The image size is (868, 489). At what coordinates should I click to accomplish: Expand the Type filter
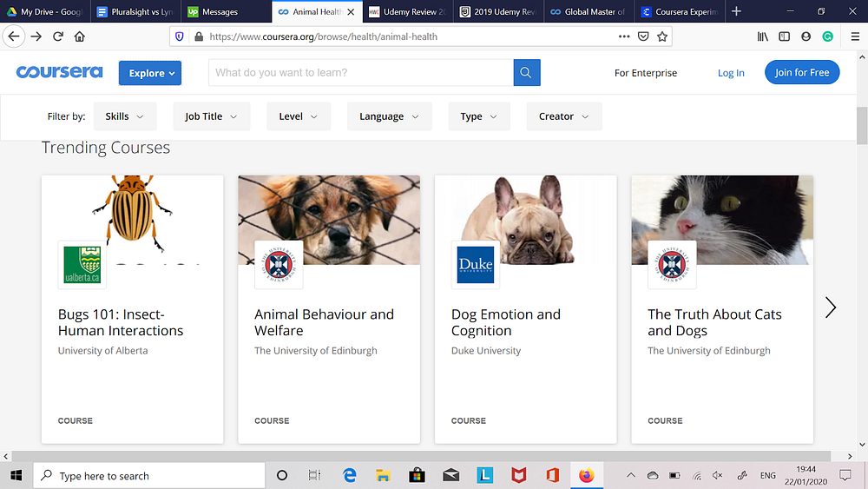[x=479, y=116]
